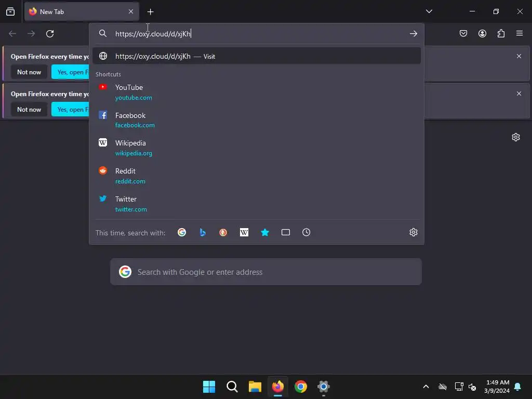Search this time with Google
This screenshot has width=532, height=399.
coord(182,232)
